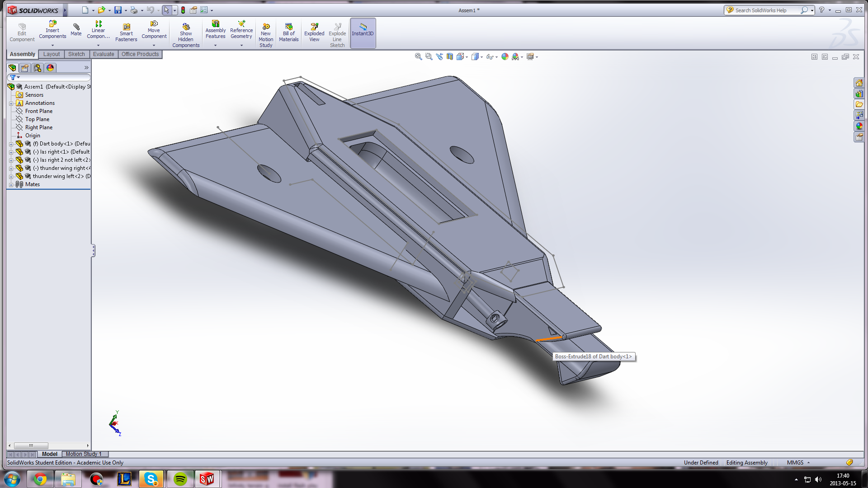Switch to FeatureManager design tree tab
Screen dimensions: 868x488
[12, 68]
